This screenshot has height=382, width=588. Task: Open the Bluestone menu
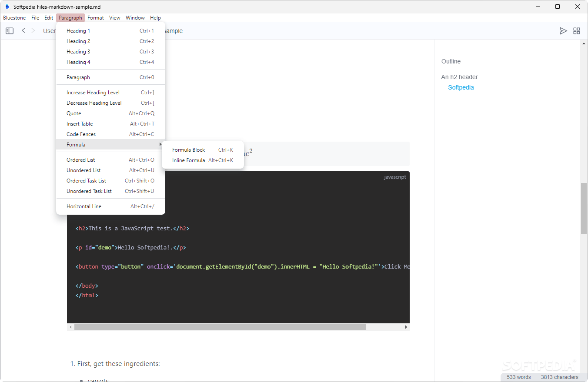[14, 18]
